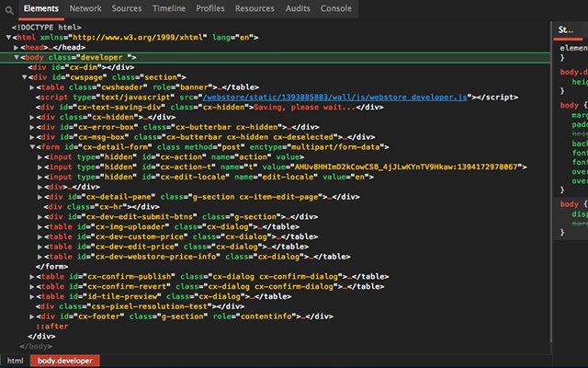Expand the cx-confirm-publish table

(32, 276)
